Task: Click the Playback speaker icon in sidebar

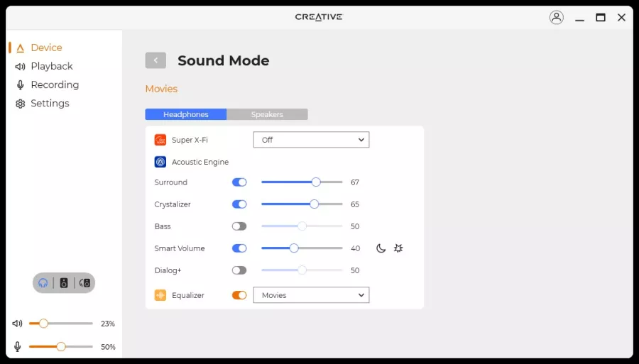Action: (20, 67)
